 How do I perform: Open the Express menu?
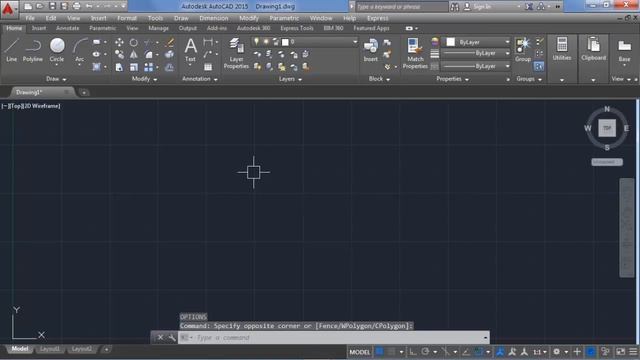378,18
